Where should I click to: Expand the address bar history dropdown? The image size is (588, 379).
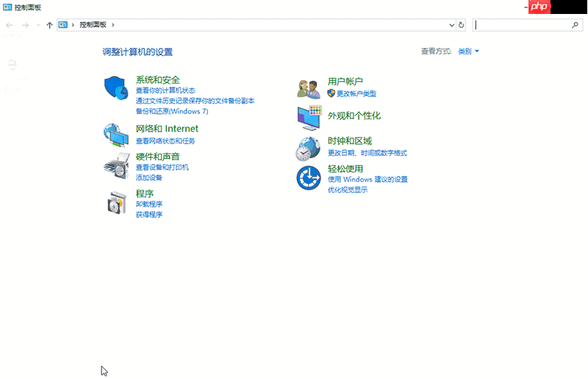tap(451, 25)
